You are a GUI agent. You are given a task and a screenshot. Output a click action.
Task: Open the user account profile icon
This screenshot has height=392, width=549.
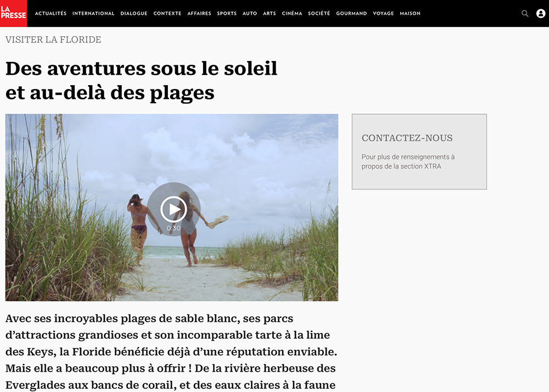(x=541, y=13)
